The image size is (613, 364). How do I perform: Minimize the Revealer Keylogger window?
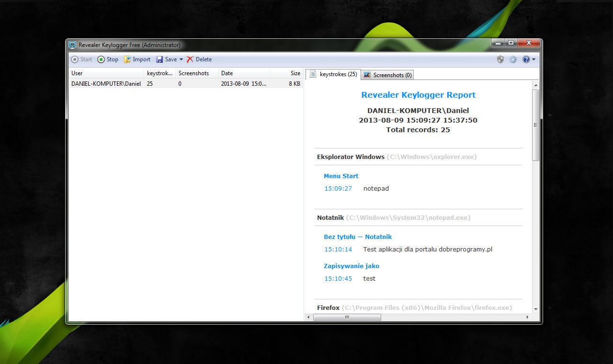[x=498, y=43]
